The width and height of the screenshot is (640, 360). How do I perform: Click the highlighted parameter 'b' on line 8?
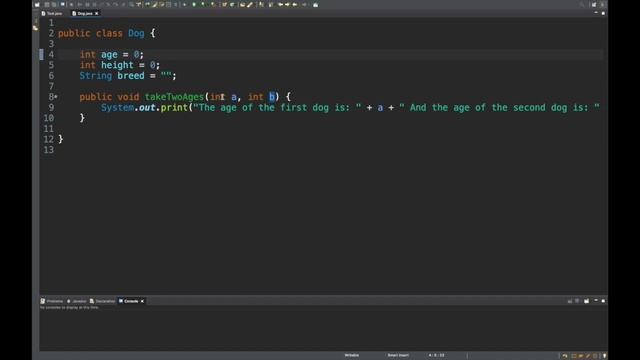[272, 97]
